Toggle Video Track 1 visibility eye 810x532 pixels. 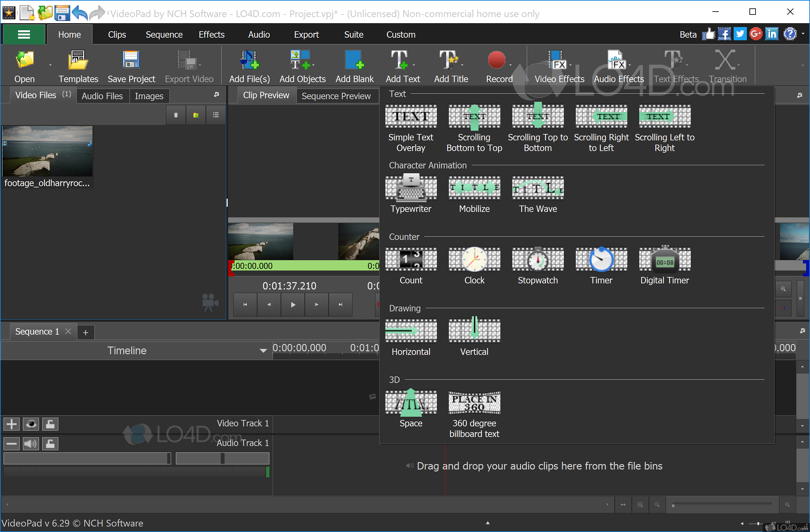(x=31, y=424)
